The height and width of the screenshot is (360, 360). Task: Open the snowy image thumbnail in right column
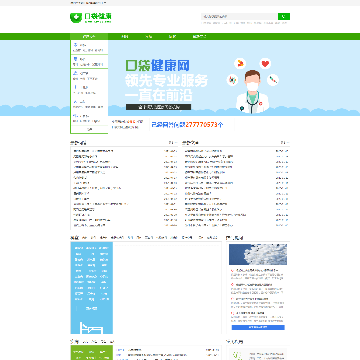tap(258, 254)
